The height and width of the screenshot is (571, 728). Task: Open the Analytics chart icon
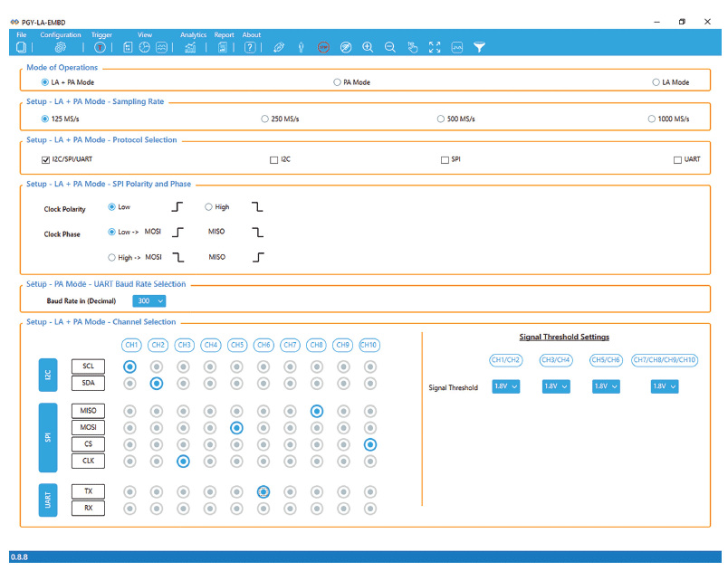[x=190, y=47]
